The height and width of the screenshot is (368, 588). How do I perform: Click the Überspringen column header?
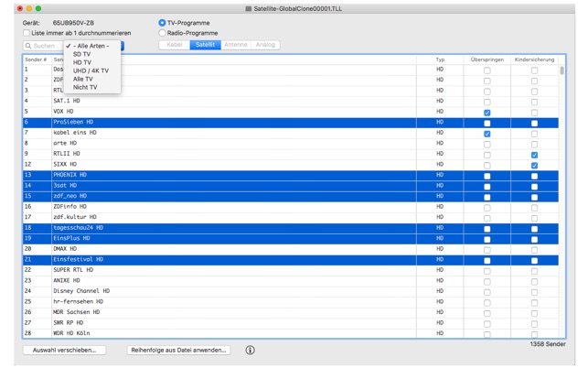487,60
